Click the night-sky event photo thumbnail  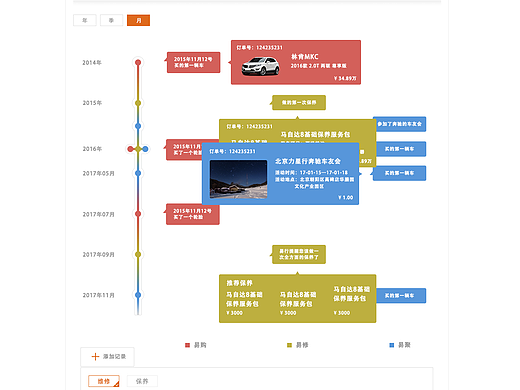coord(238,179)
